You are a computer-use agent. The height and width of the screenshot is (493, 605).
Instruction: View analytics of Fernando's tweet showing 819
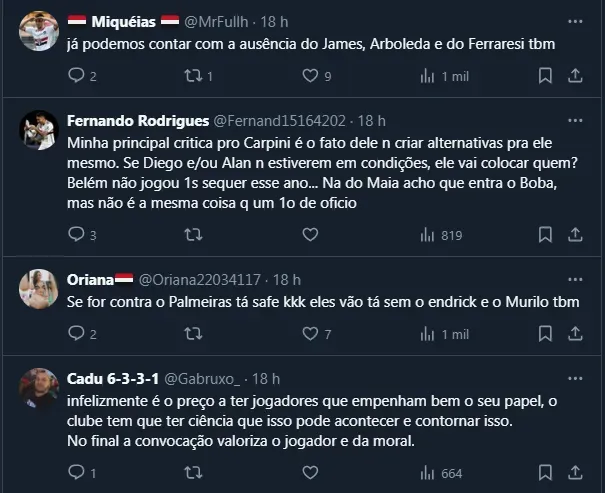tap(440, 235)
